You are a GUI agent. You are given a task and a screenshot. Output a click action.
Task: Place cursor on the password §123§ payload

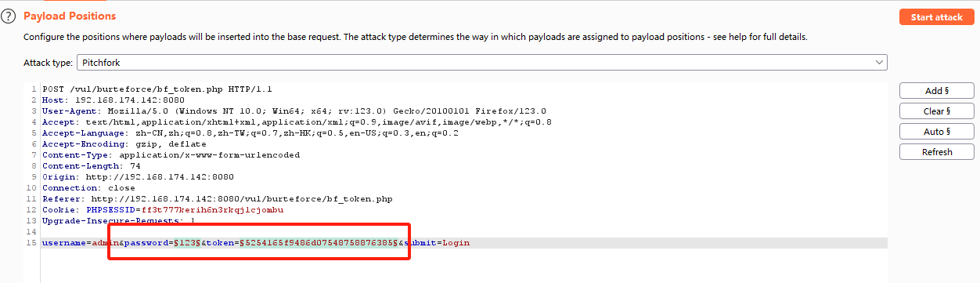[x=185, y=243]
